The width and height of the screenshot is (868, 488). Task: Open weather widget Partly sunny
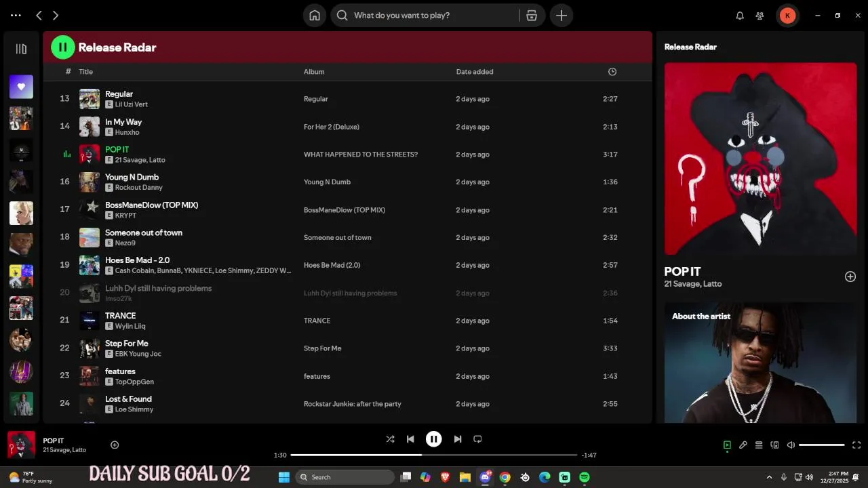[x=31, y=477]
